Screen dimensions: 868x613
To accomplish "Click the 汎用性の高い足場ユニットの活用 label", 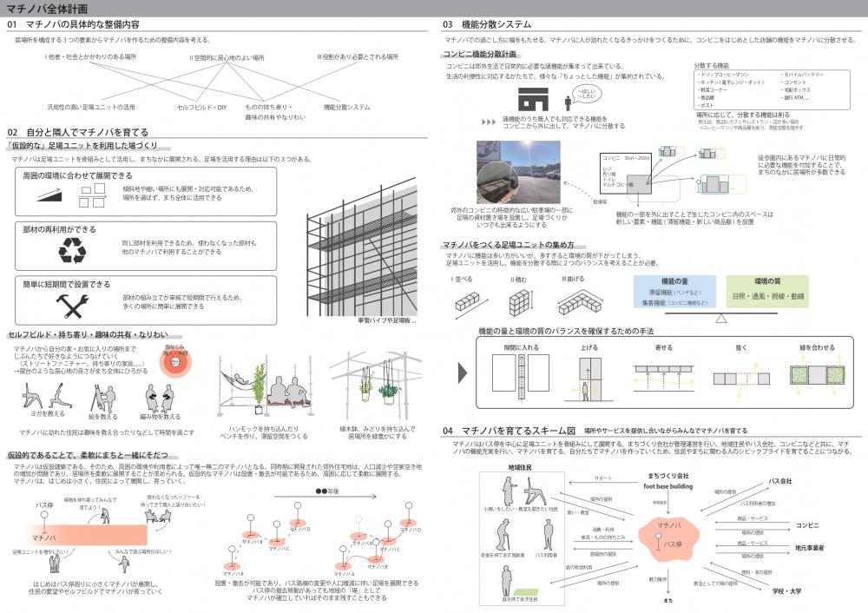I will (91, 107).
